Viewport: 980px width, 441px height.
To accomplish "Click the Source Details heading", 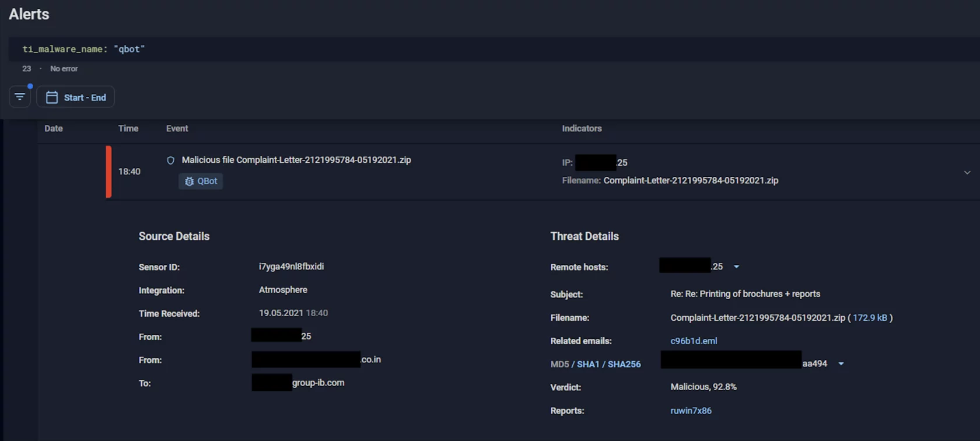I will point(174,236).
